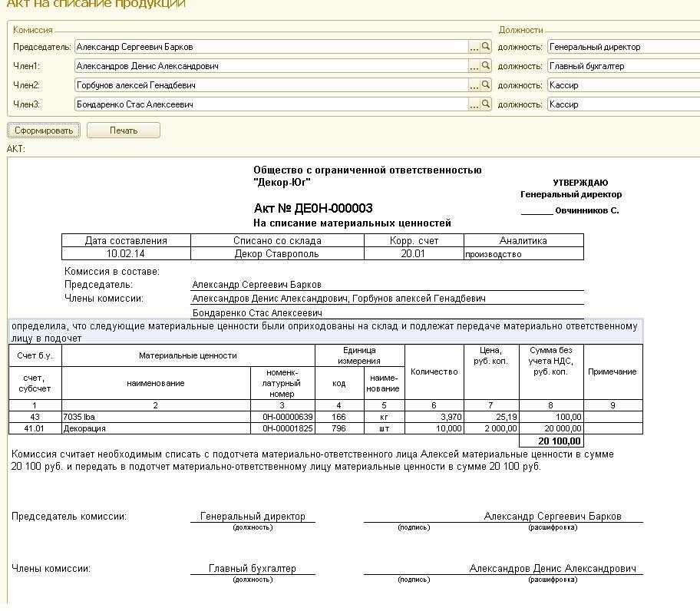This screenshot has height=611, width=700.
Task: Select account cell 43
Action: (x=35, y=417)
